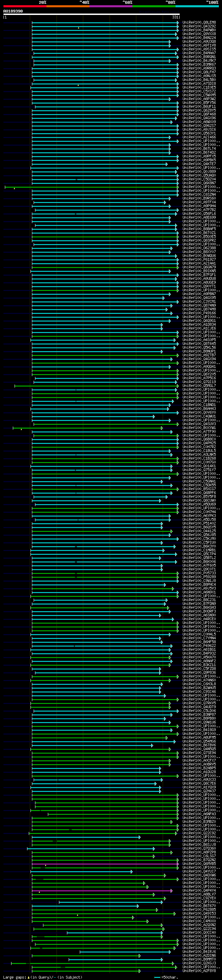The image size is (222, 980).
Task: Select the UniRef100_P05733 label
Action: (199, 573)
